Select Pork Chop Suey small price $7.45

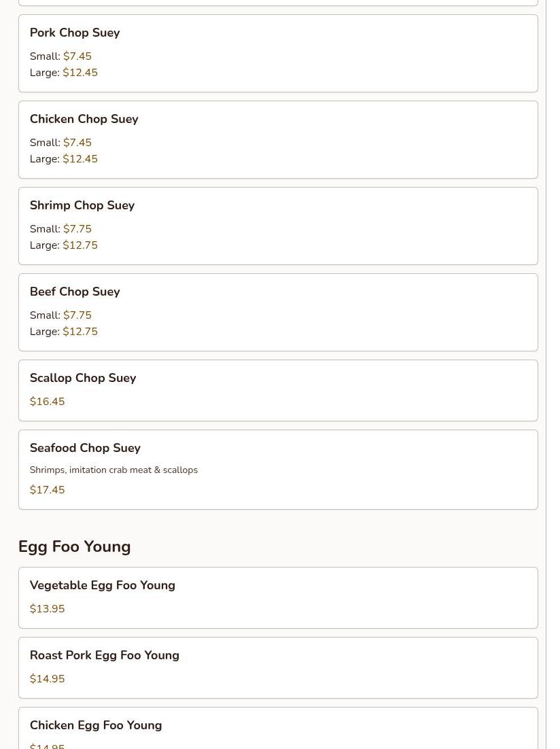(x=77, y=56)
